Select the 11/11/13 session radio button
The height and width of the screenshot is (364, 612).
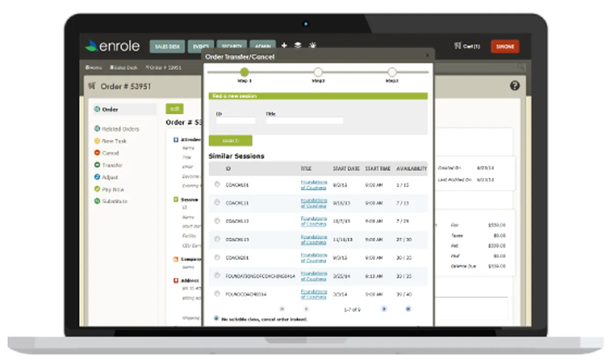click(217, 239)
